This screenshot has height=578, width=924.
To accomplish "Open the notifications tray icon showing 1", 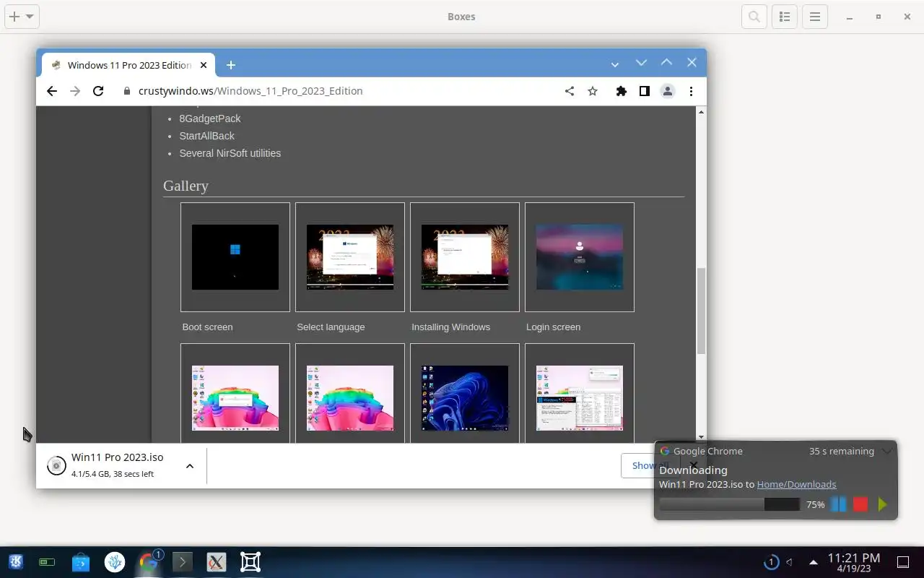I will pyautogui.click(x=771, y=561).
